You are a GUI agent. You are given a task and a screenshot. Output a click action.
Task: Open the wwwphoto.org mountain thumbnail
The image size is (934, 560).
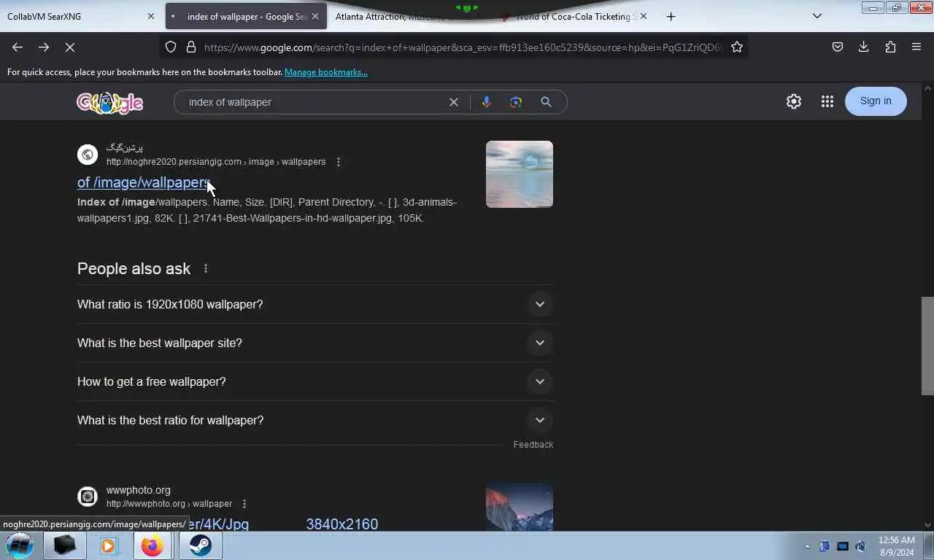point(520,507)
